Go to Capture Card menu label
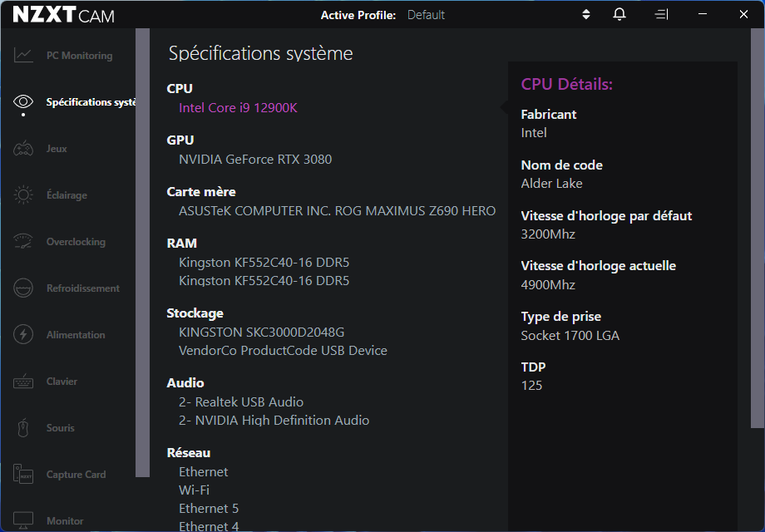This screenshot has height=532, width=765. coord(76,475)
